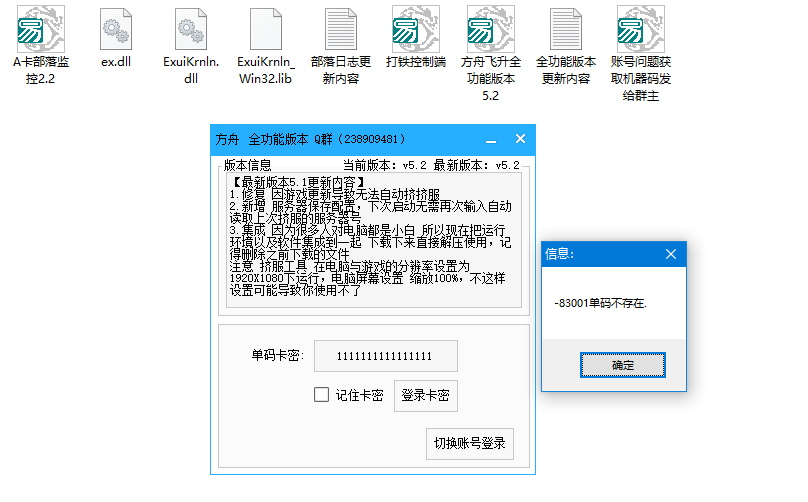Confirm the error dialog with 确定
808x502 pixels.
point(622,366)
